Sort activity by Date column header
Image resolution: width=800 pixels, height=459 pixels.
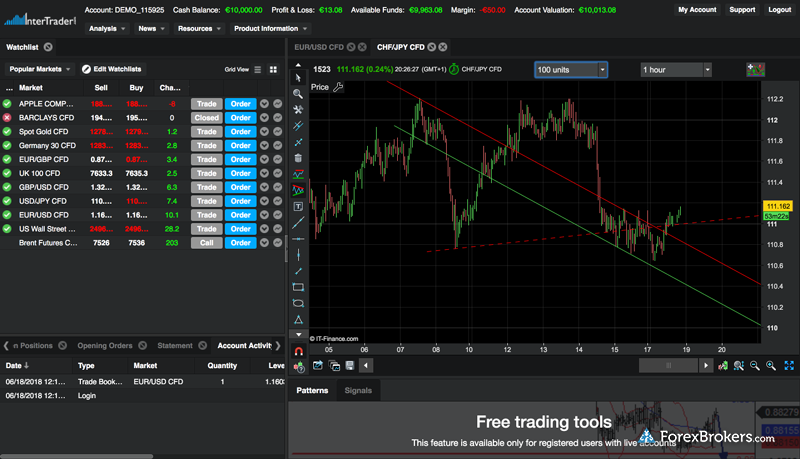pos(17,366)
